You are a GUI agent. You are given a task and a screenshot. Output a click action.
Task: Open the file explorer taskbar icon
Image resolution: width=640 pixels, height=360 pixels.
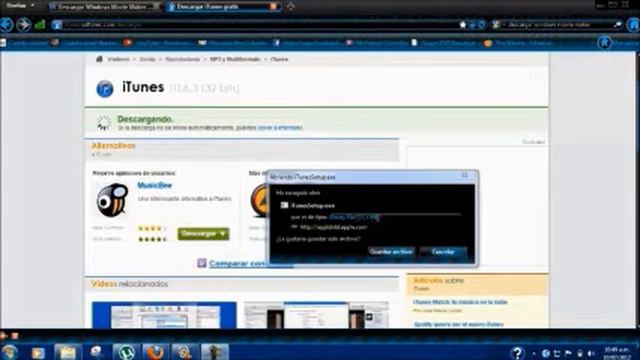67,352
